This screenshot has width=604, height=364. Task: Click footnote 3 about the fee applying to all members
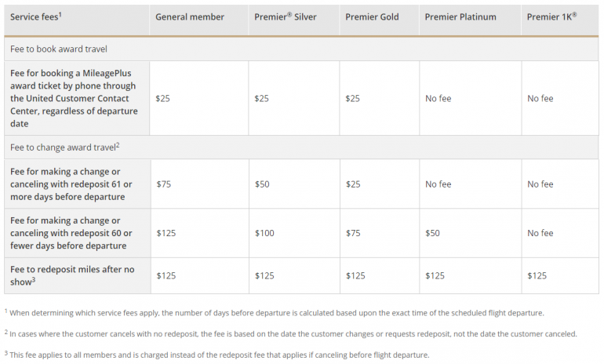click(216, 355)
